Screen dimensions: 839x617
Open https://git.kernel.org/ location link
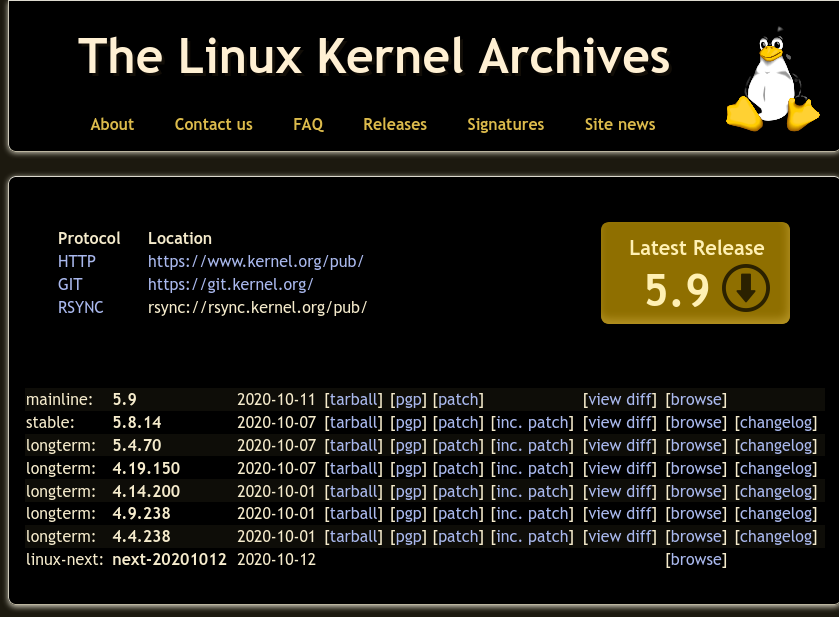(231, 284)
